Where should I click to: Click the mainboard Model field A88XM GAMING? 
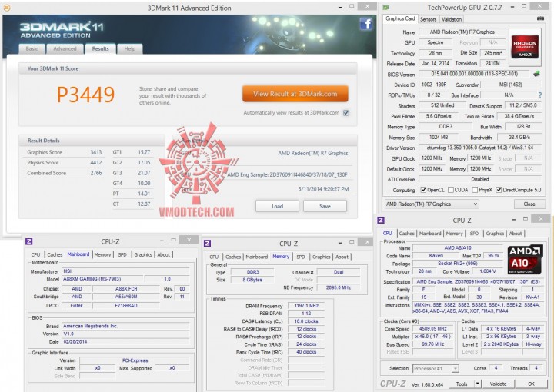[102, 279]
